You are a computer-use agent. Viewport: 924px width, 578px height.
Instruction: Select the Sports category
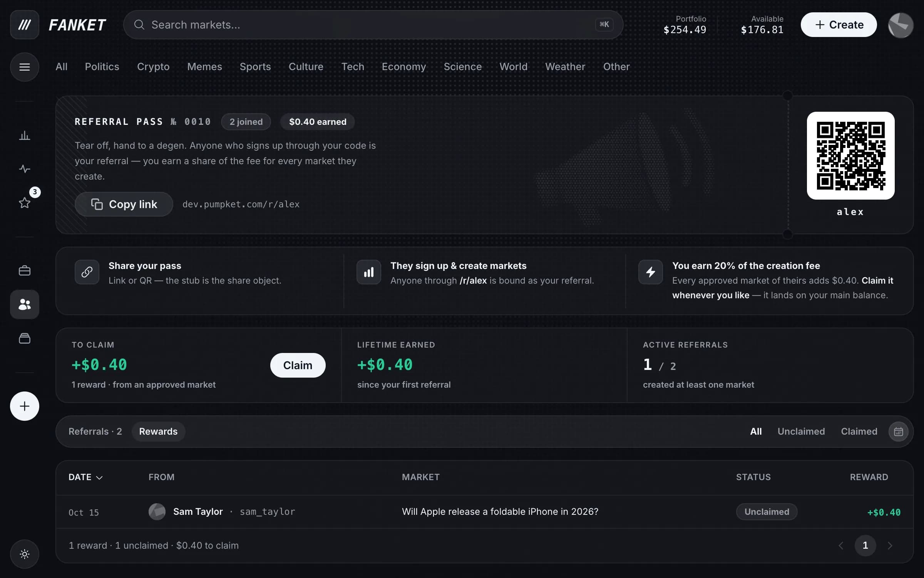click(255, 67)
